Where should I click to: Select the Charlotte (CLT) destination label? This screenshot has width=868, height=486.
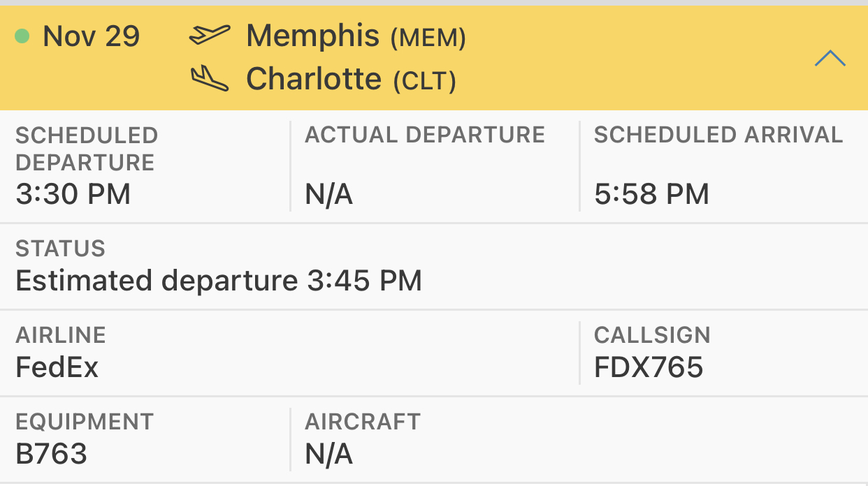coord(351,80)
